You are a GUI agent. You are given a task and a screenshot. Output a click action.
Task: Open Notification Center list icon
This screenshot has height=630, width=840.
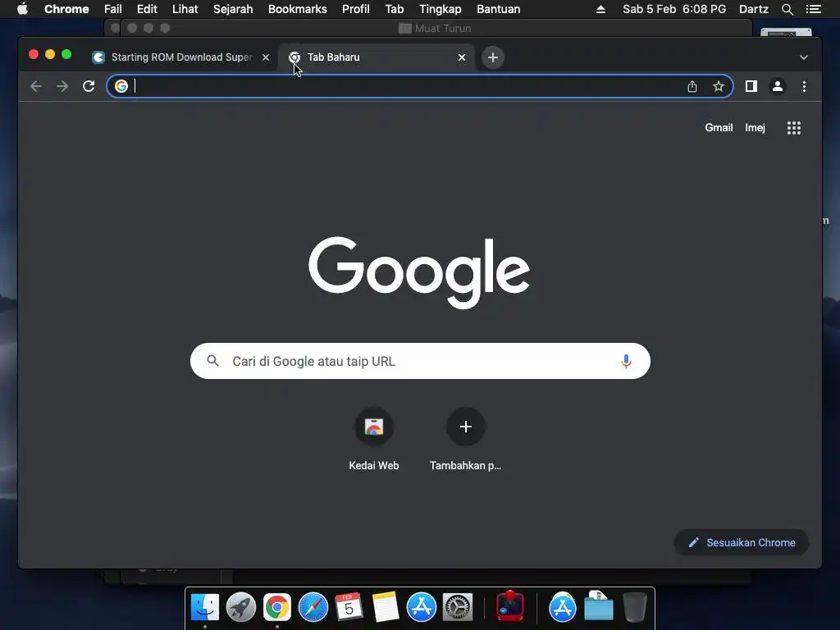(x=814, y=9)
